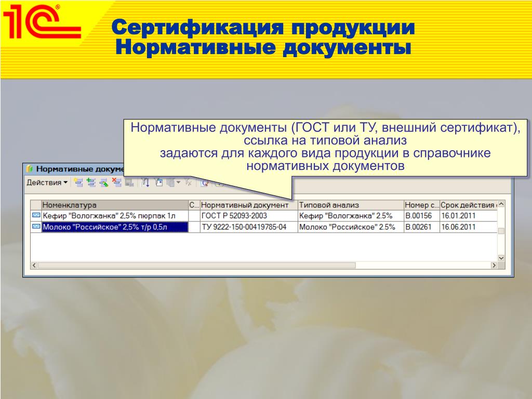The height and width of the screenshot is (399, 532).
Task: Click the Edit current record icon
Action: click(x=104, y=182)
